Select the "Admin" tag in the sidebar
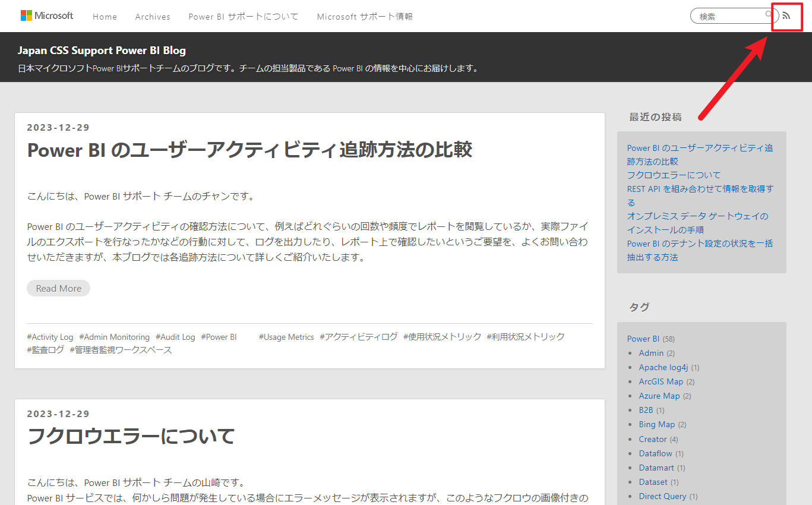The width and height of the screenshot is (812, 505). (x=650, y=352)
